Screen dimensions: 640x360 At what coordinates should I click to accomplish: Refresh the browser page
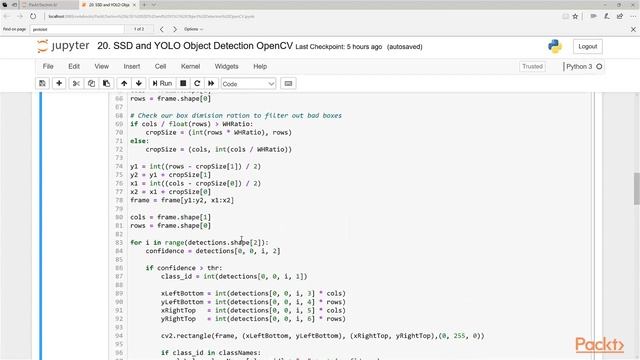pos(33,16)
